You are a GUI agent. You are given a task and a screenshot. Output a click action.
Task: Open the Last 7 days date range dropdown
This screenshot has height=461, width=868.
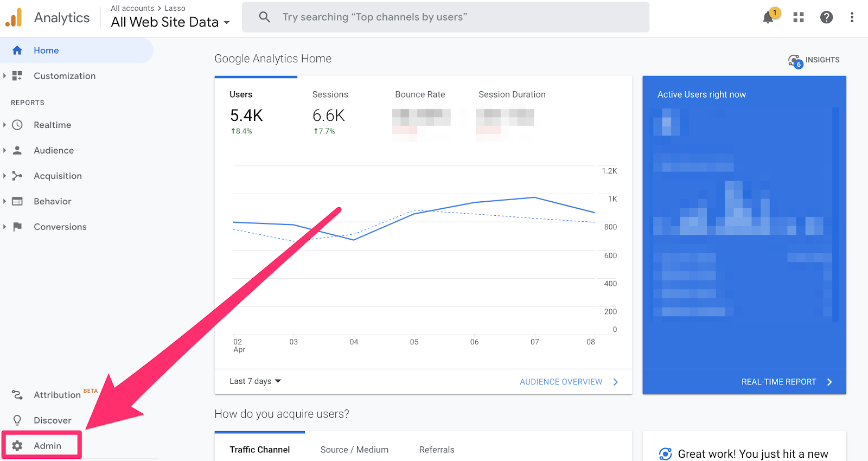click(255, 381)
